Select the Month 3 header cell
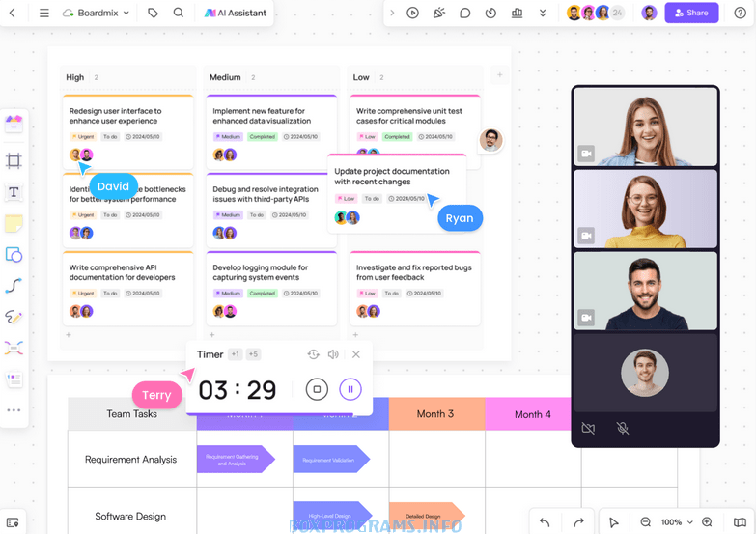This screenshot has height=534, width=756. click(436, 414)
